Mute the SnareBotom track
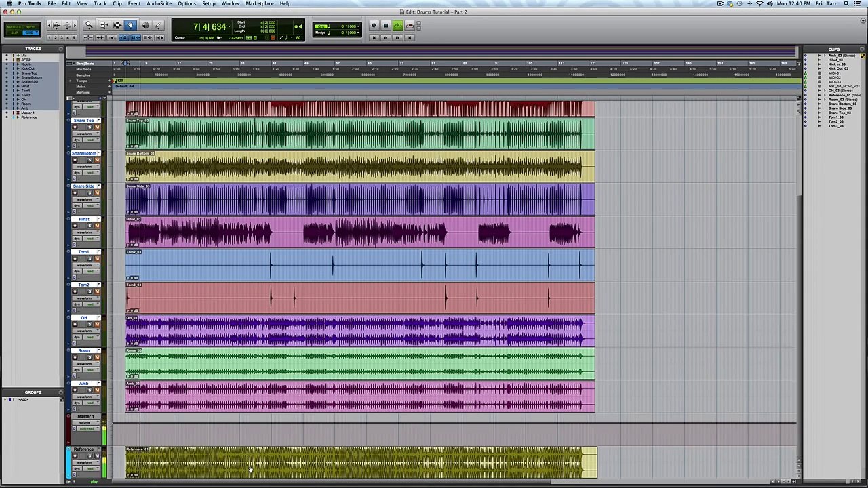Image resolution: width=868 pixels, height=488 pixels. pos(97,160)
